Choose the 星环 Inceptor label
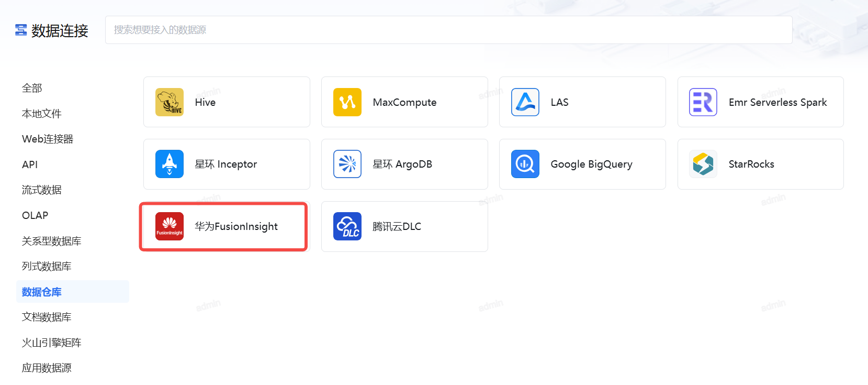Image resolution: width=868 pixels, height=385 pixels. tap(226, 164)
